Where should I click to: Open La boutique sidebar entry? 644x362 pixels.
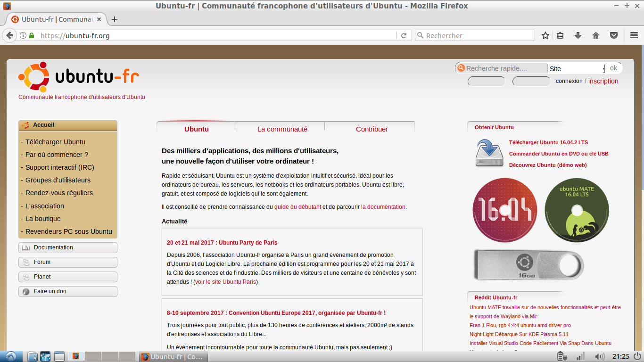click(43, 219)
